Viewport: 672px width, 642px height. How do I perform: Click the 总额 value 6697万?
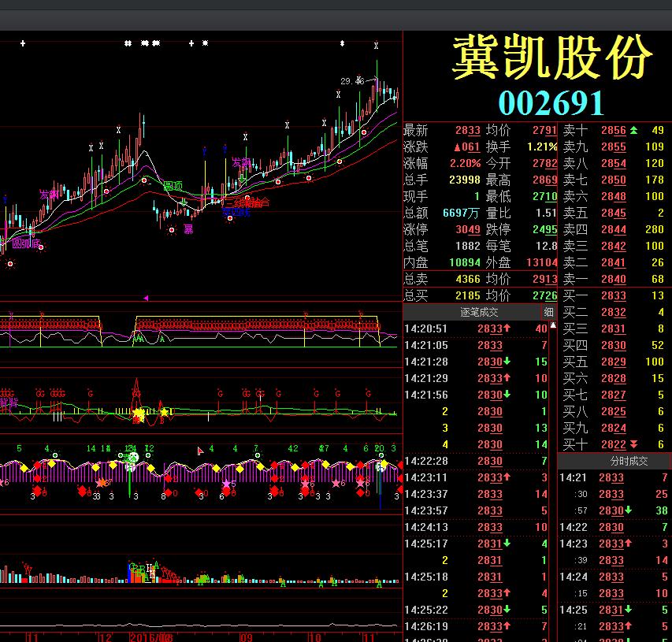[x=461, y=213]
